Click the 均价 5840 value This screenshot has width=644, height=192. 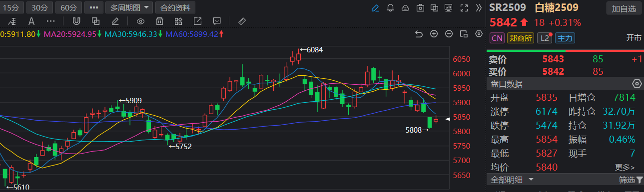click(x=547, y=168)
